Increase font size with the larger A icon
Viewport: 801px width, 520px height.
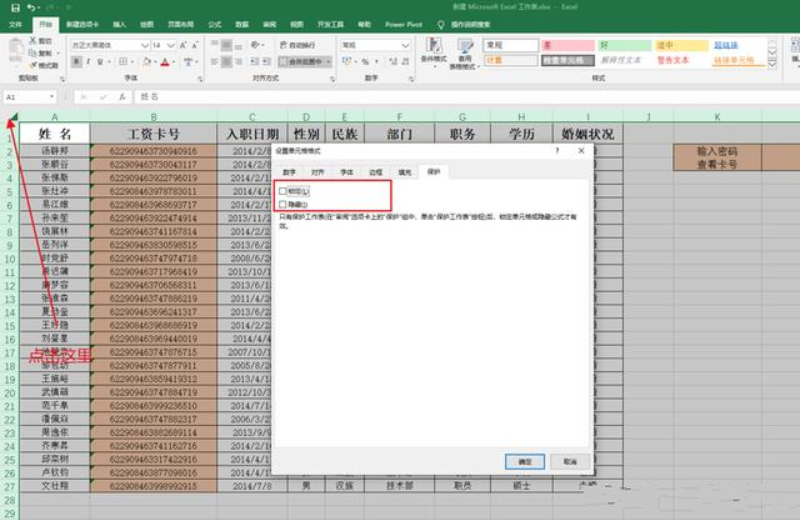(x=183, y=45)
